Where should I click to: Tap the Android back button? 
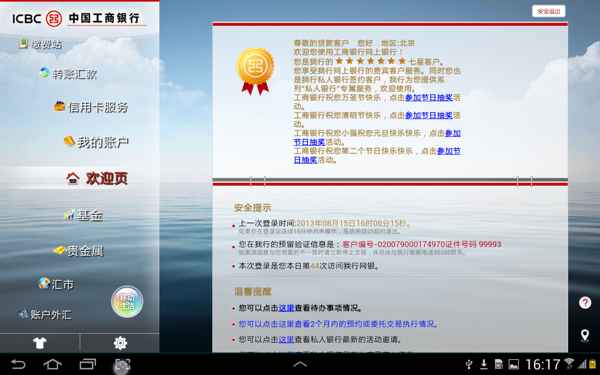pos(18,364)
